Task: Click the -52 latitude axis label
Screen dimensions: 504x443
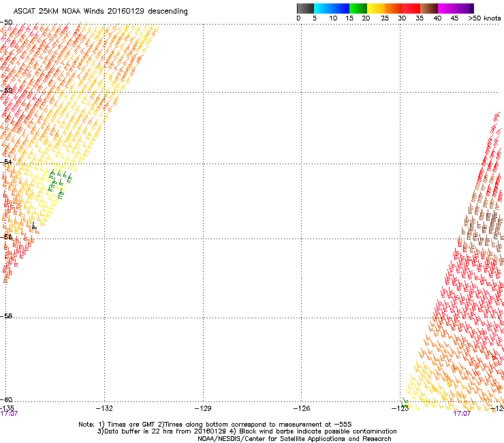Action: coord(6,91)
